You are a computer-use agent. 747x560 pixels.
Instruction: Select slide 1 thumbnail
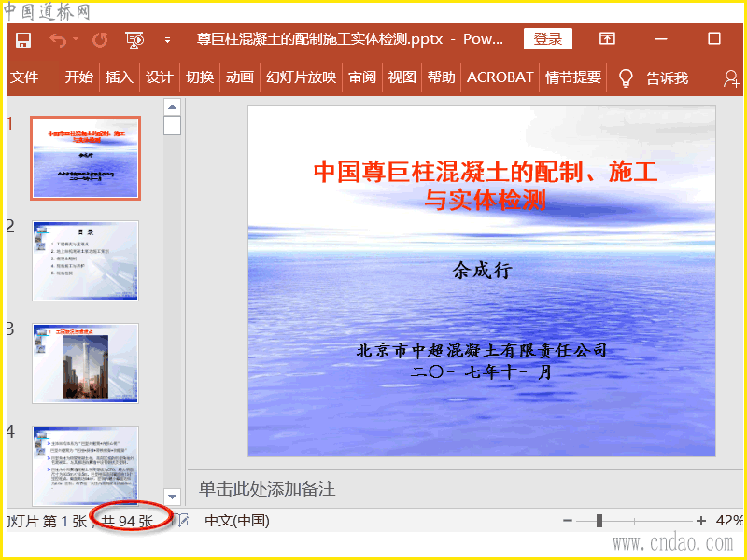(85, 158)
